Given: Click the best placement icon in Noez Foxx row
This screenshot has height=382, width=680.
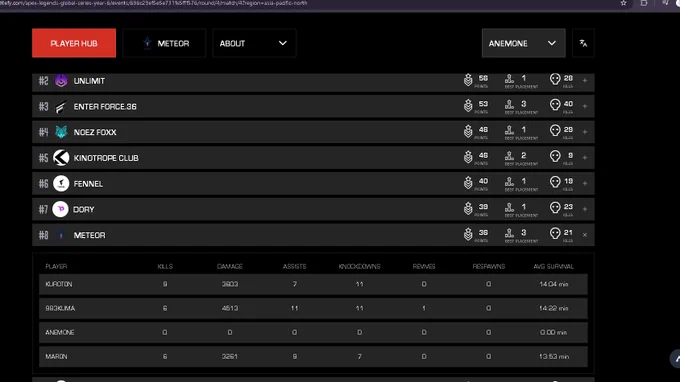Looking at the screenshot, I should [509, 130].
